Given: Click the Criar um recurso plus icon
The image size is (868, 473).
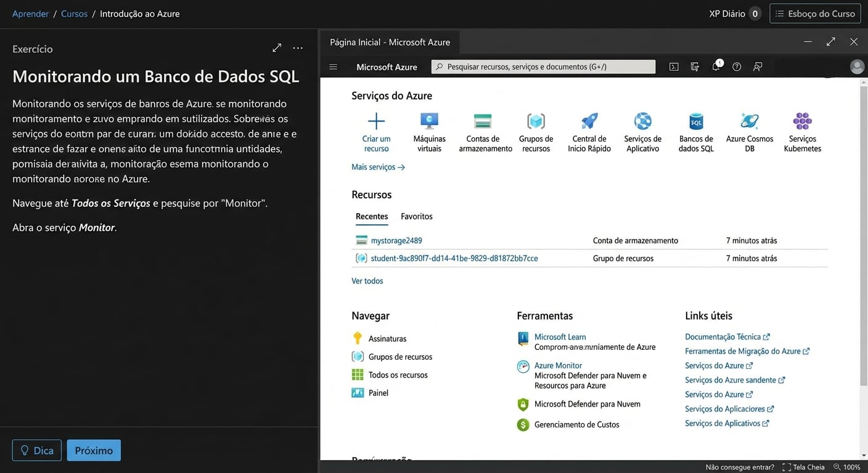Looking at the screenshot, I should pos(376,121).
